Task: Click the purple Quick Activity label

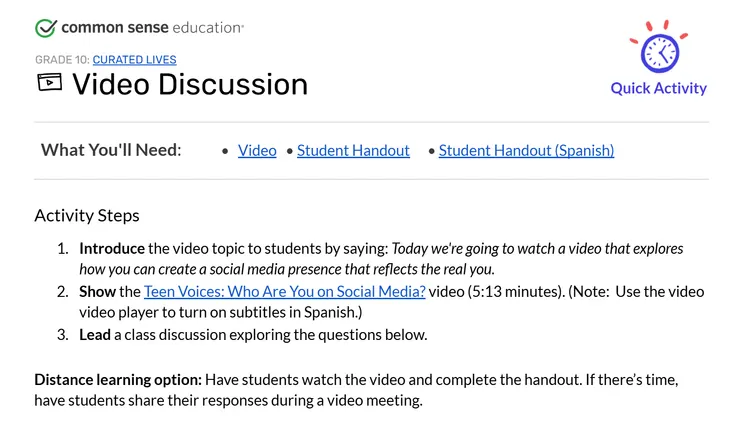Action: [658, 88]
